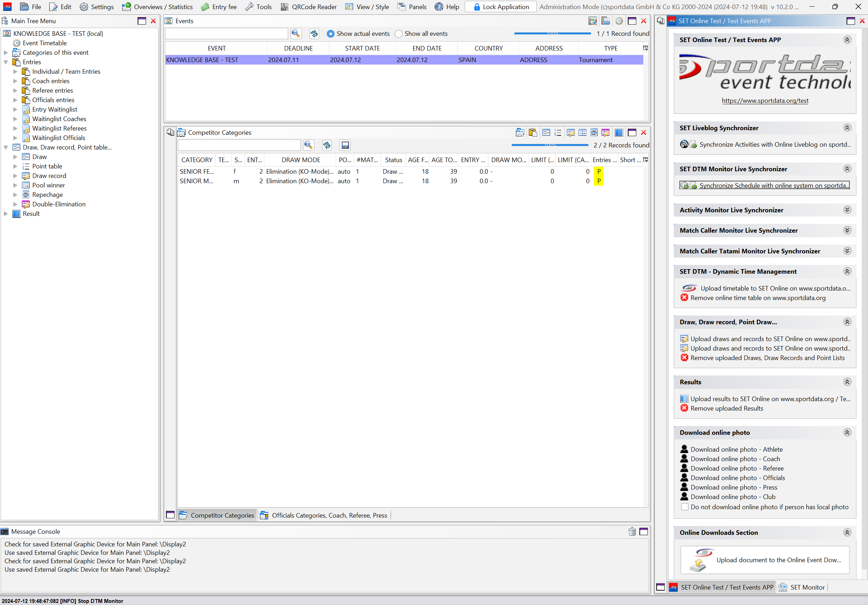Click the clipboard paste icon in Competitor Categories toolbar
This screenshot has width=868, height=605.
[533, 133]
